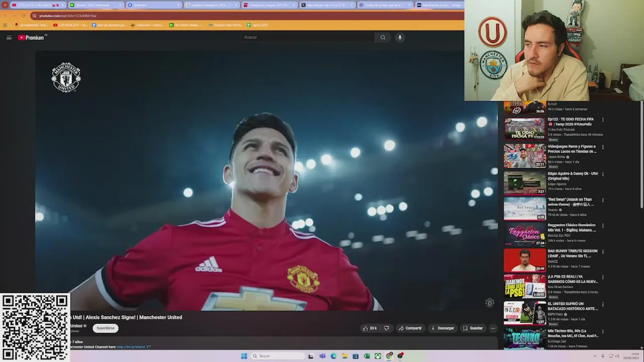Image resolution: width=644 pixels, height=362 pixels.
Task: Open options menu for Bad Bunny Tribute Session
Action: pos(603,252)
